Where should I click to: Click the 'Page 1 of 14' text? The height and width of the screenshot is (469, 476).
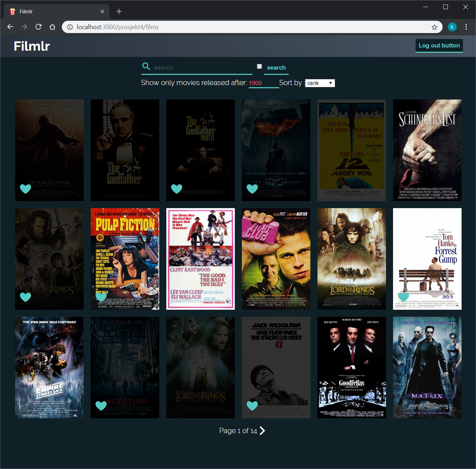(238, 431)
